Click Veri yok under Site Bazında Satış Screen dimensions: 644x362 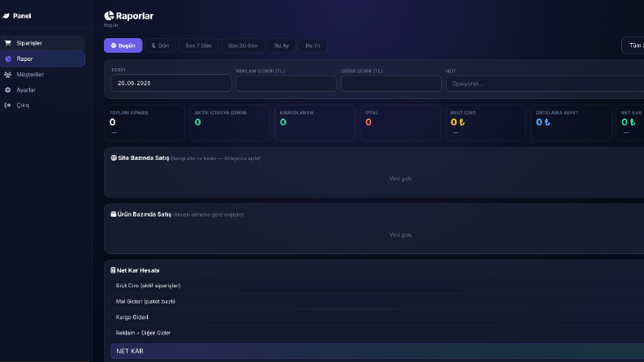click(x=400, y=179)
